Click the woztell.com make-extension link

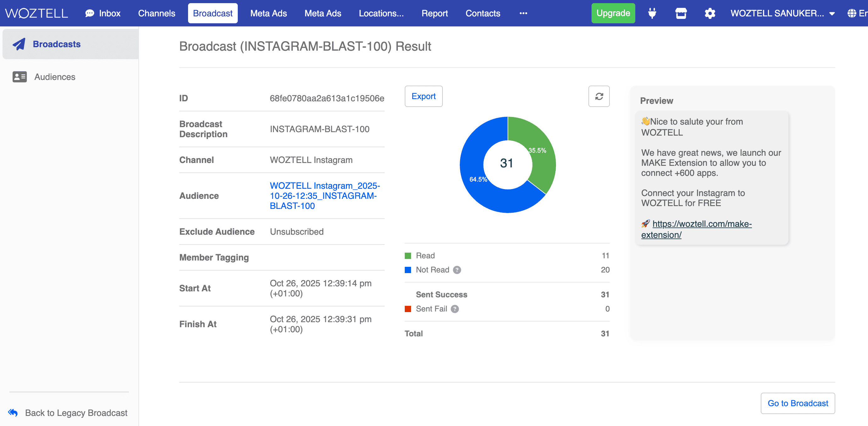pos(702,224)
